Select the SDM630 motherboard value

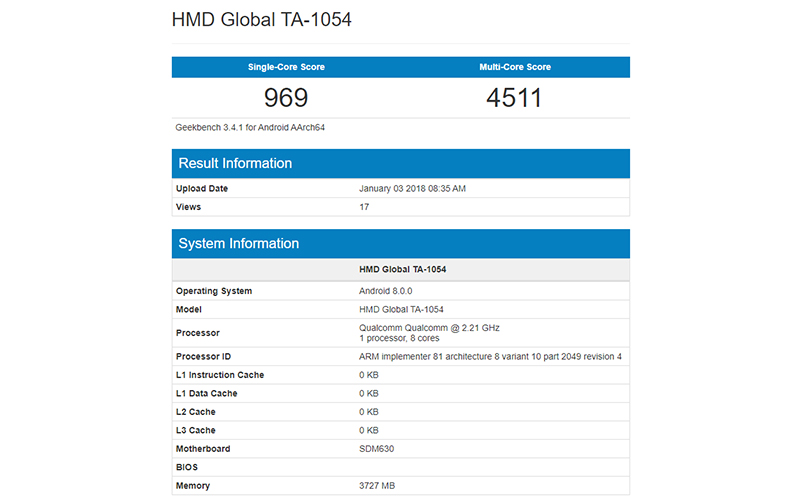point(377,448)
